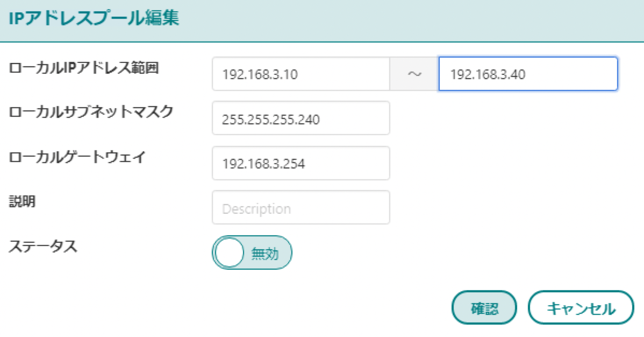Click the ～ range separator between IP fields
The image size is (644, 337).
coord(414,74)
